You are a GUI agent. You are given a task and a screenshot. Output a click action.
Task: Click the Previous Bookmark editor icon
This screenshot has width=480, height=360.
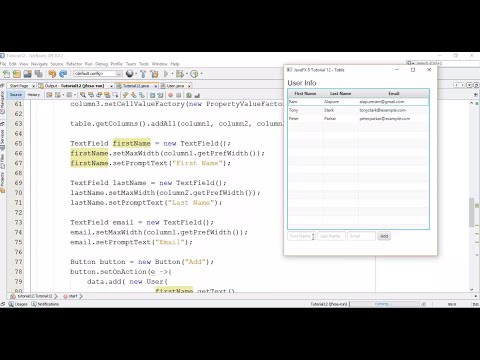tap(125, 95)
